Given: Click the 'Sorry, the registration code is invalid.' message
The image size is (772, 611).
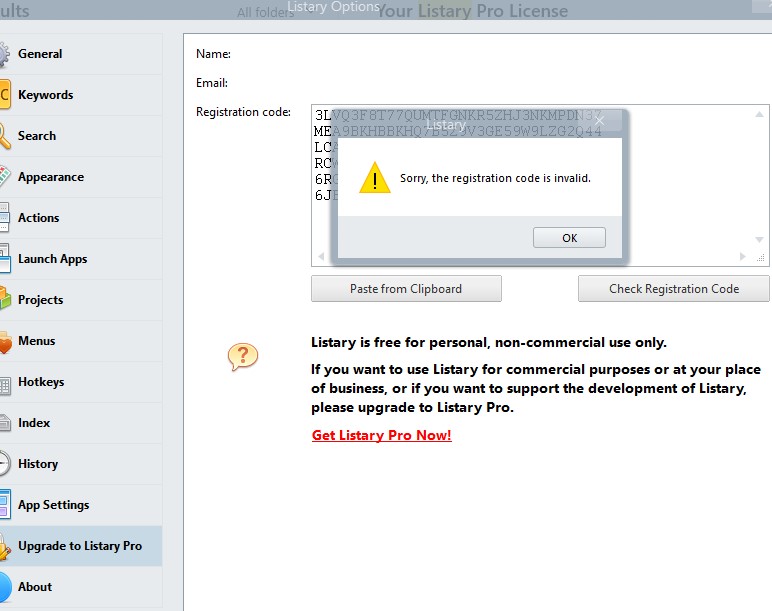Looking at the screenshot, I should point(495,178).
